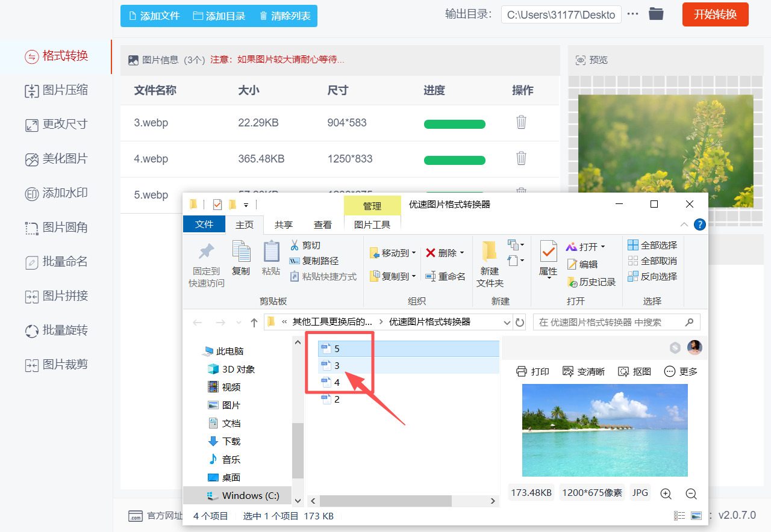
Task: Select Windows (C:) in the navigation tree
Action: [x=243, y=495]
